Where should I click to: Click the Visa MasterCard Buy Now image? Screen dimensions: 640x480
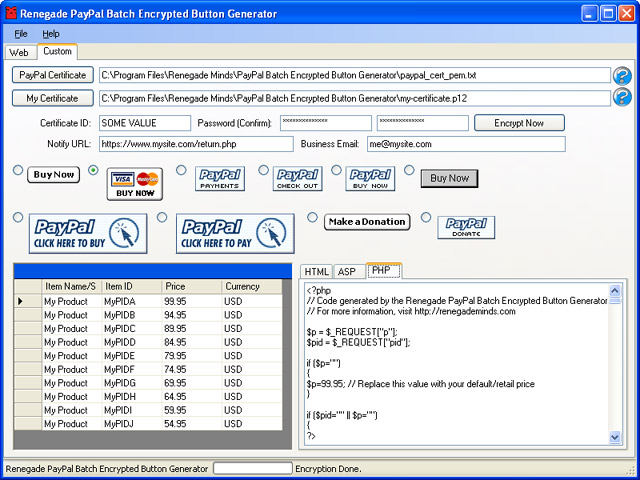pyautogui.click(x=135, y=184)
